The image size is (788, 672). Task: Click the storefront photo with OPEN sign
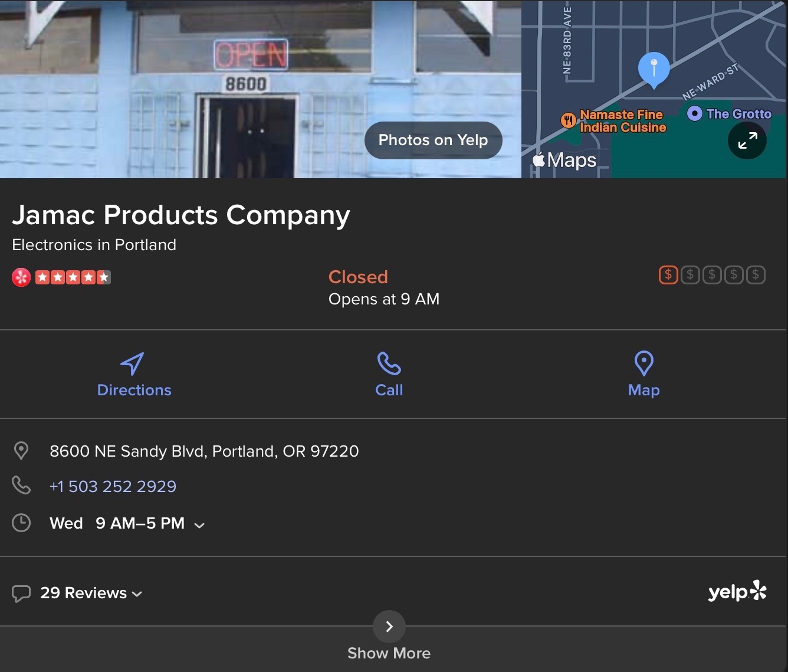point(261,89)
